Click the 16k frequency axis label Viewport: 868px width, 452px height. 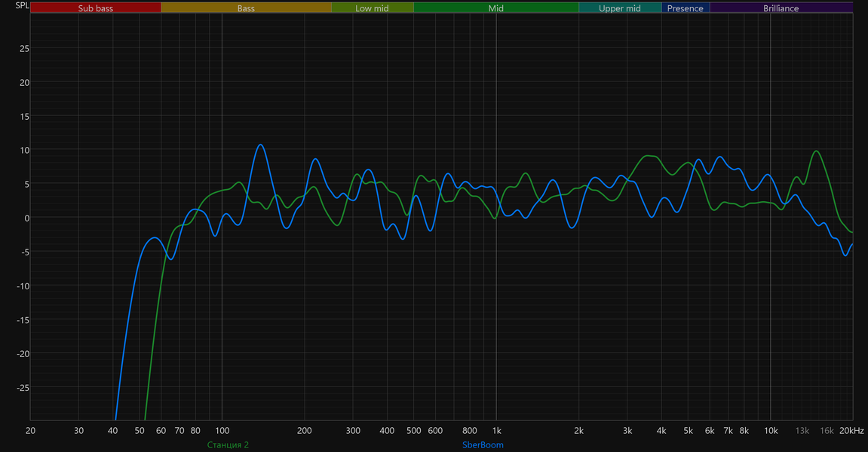827,430
